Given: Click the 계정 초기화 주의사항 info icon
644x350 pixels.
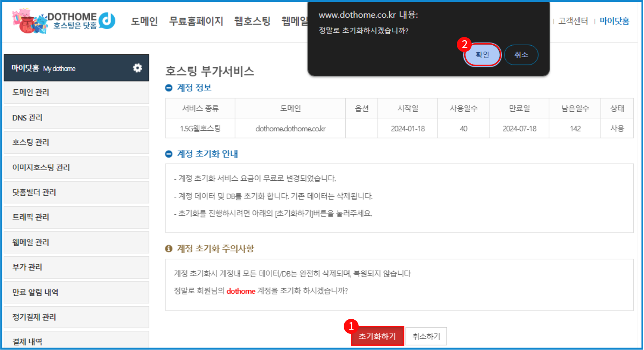Looking at the screenshot, I should coord(169,249).
